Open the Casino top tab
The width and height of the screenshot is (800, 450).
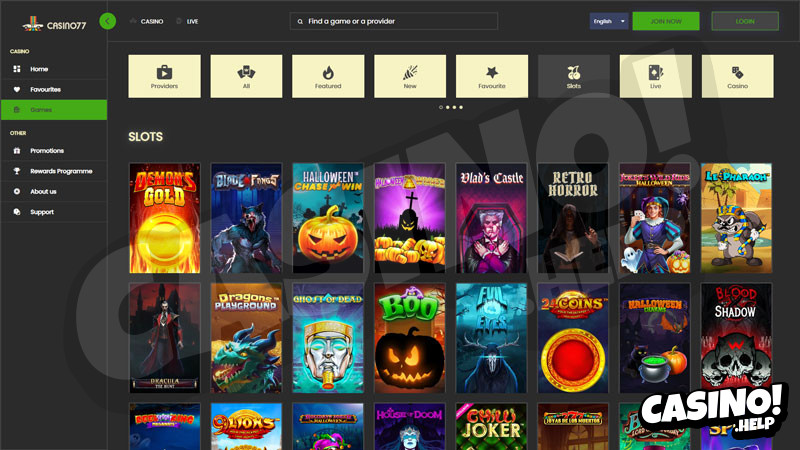(x=147, y=21)
